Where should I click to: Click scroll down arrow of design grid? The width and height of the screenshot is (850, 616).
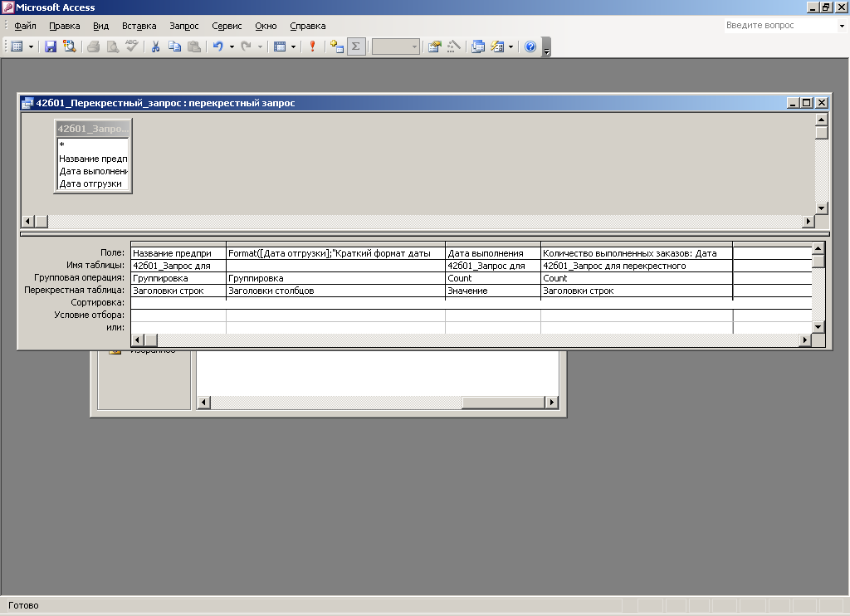[818, 327]
